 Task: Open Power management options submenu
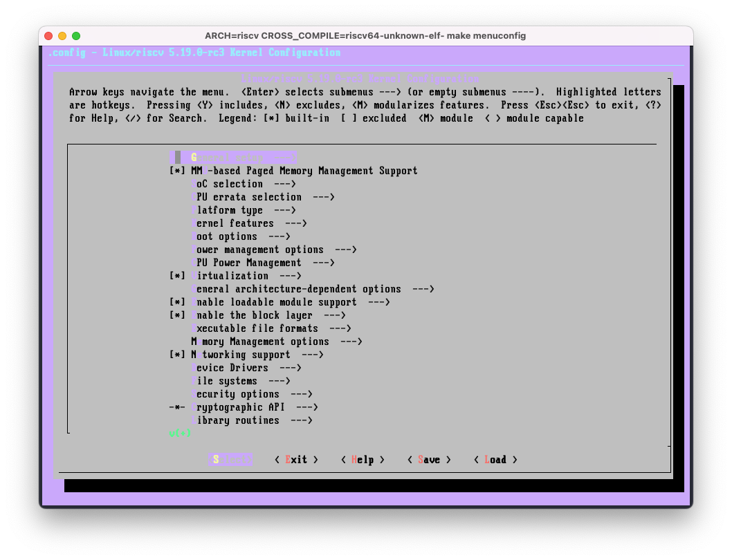[273, 250]
